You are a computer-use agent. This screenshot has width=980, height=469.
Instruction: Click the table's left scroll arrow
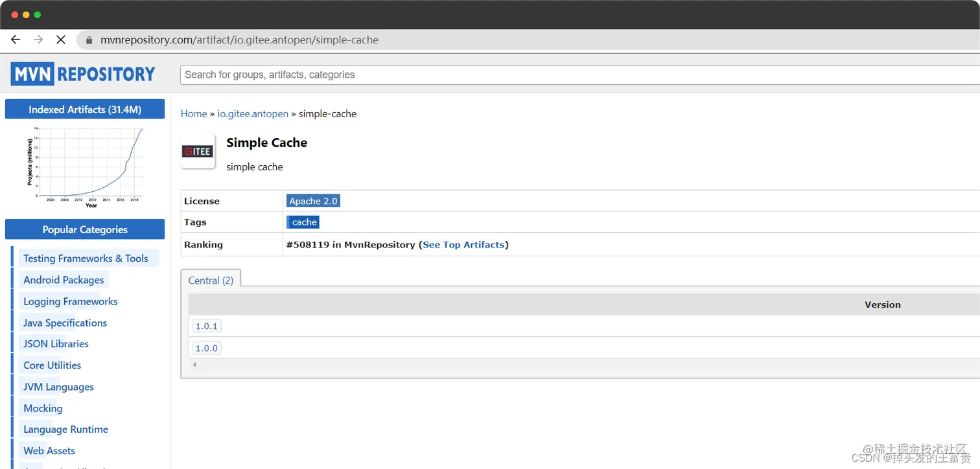pyautogui.click(x=194, y=365)
